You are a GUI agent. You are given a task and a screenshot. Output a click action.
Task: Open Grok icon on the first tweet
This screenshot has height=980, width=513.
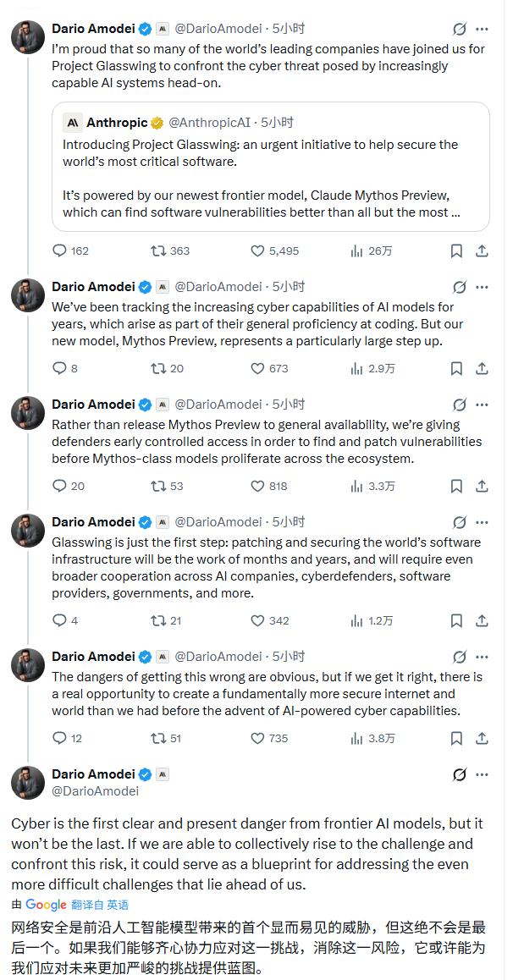tap(460, 29)
